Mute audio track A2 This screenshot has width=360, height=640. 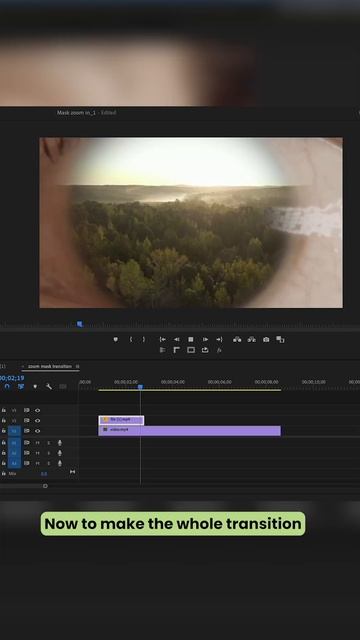pos(38,453)
